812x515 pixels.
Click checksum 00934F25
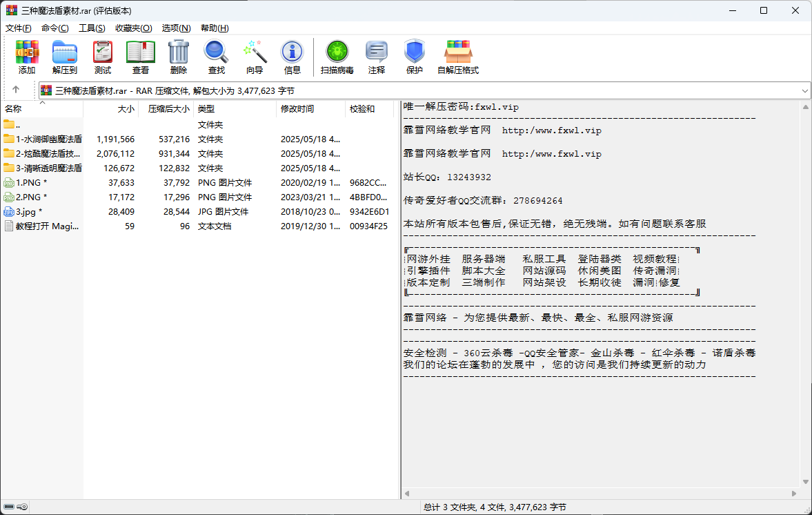pos(368,226)
